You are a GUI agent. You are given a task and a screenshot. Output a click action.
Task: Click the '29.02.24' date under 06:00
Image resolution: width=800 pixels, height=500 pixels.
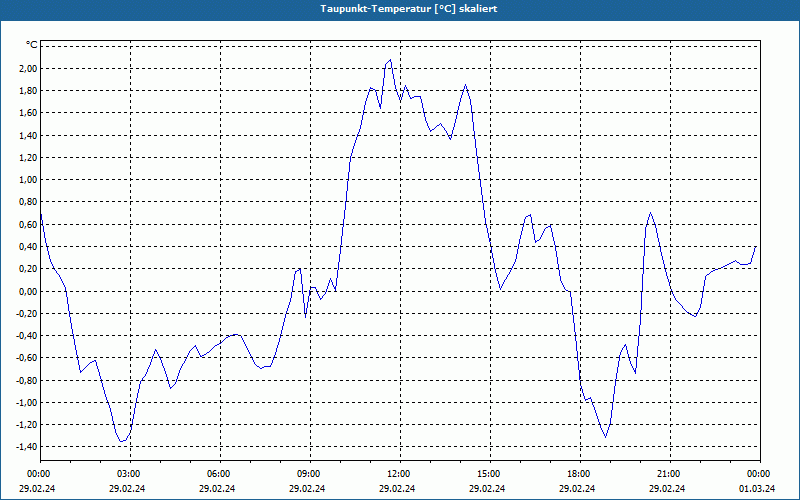[217, 488]
